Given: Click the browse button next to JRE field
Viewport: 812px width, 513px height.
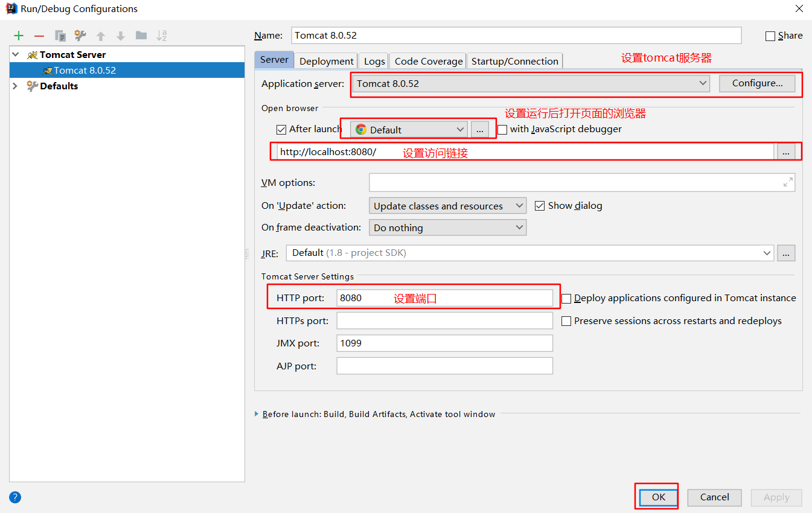Looking at the screenshot, I should point(786,253).
